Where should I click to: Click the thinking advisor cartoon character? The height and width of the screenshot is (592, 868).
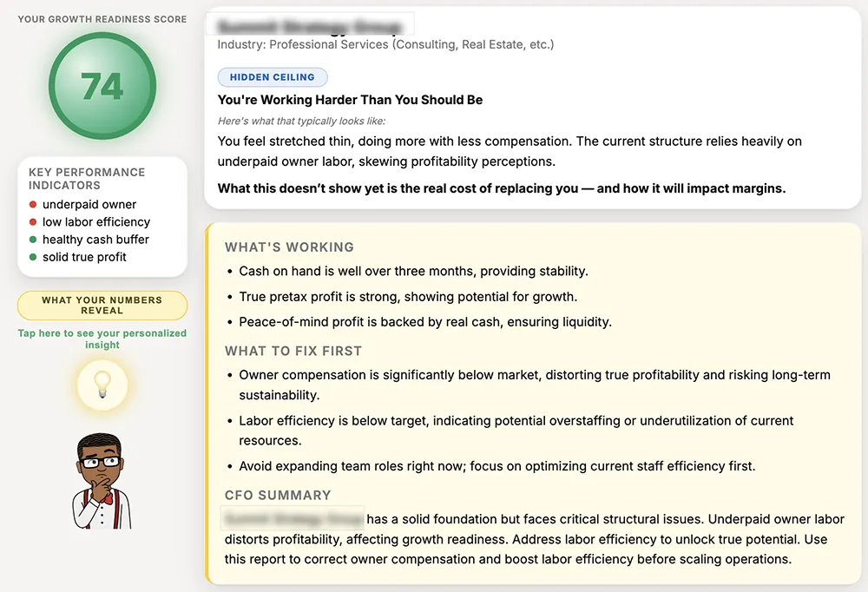(102, 481)
